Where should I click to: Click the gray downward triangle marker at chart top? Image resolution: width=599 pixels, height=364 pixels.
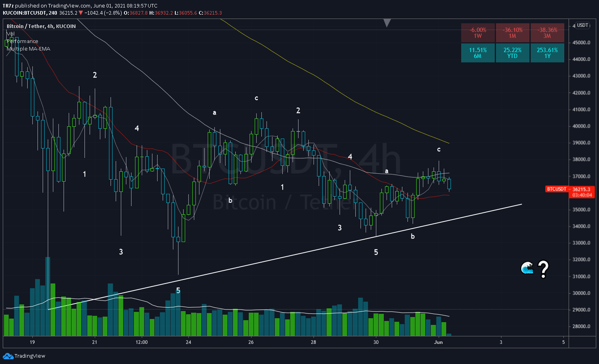[387, 23]
